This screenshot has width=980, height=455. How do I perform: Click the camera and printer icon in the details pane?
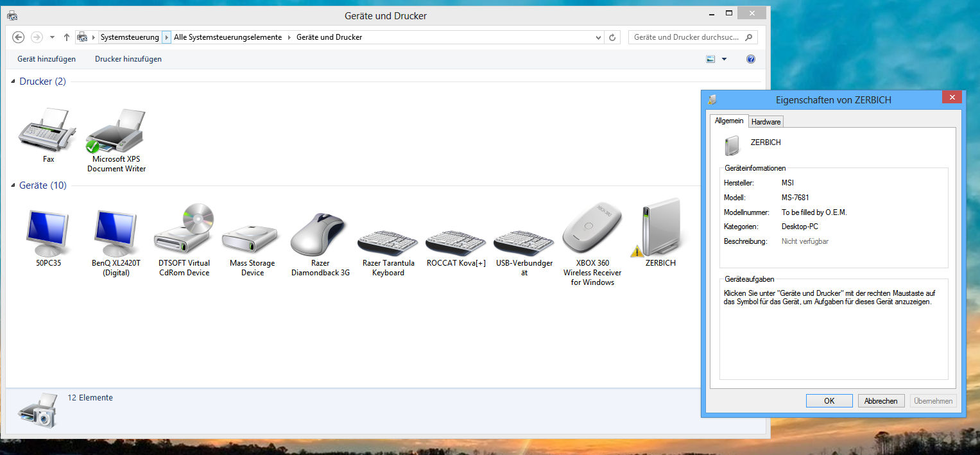[37, 409]
